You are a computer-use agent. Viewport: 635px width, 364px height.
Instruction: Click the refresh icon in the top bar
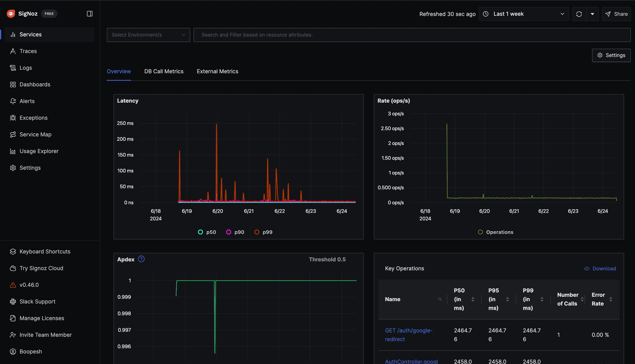[x=579, y=14]
